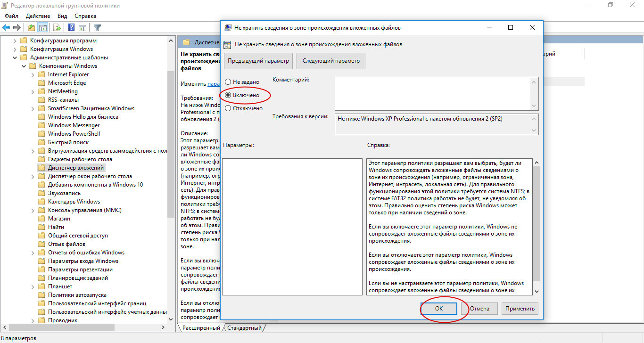Viewport: 644px width, 343px height.
Task: Select the Параметры презентации tree row
Action: pos(80,269)
